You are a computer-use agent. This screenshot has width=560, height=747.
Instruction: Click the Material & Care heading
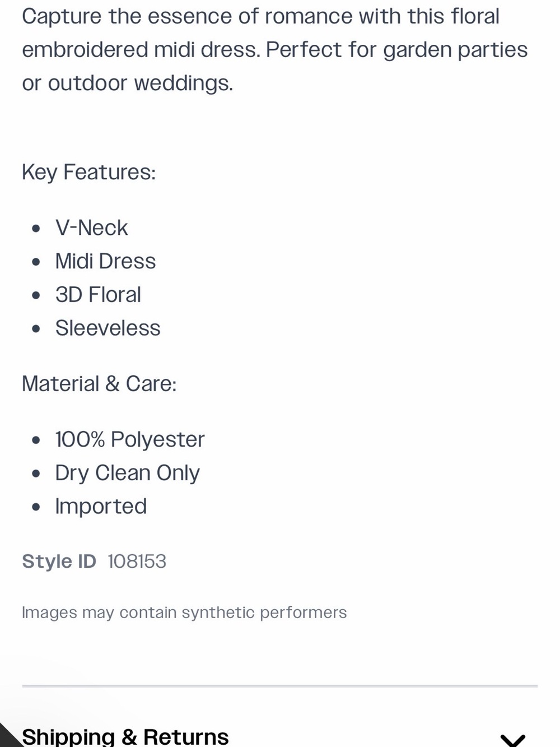click(99, 384)
